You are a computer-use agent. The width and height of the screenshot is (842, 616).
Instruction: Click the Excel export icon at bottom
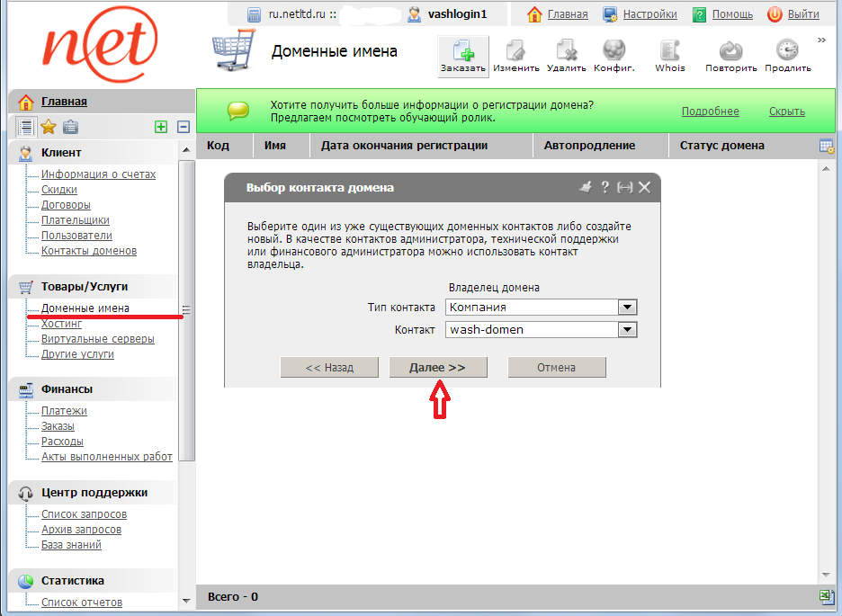[x=826, y=596]
